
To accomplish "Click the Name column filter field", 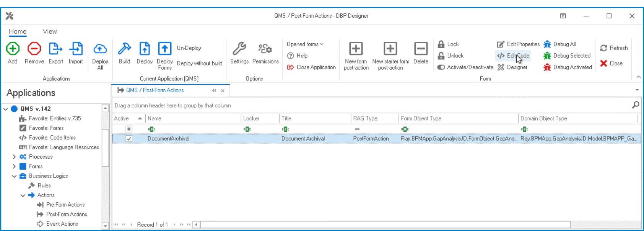I will tap(193, 129).
